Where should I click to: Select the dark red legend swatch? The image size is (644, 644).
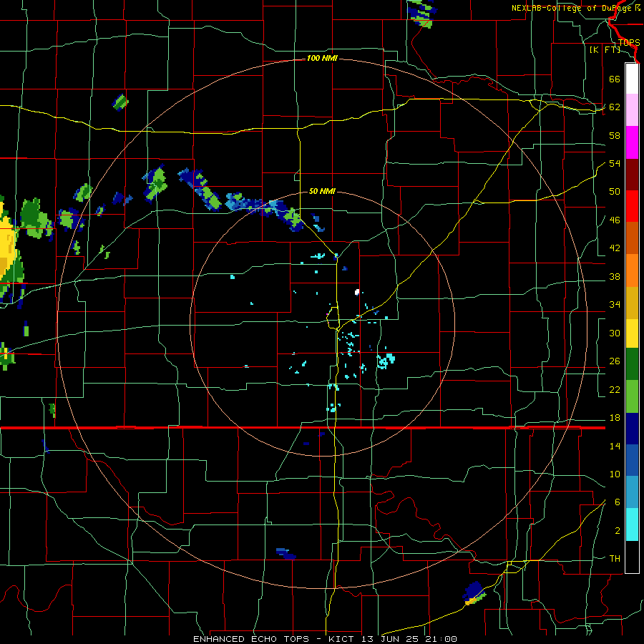(x=632, y=175)
